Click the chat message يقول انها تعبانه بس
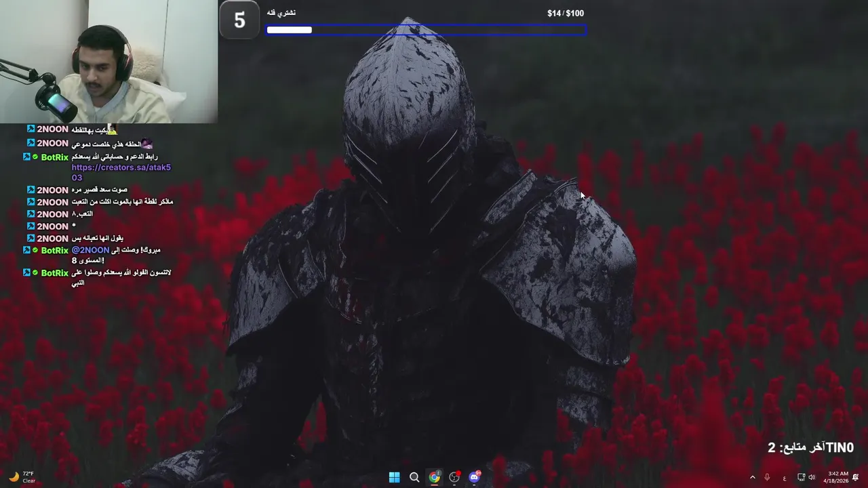This screenshot has width=868, height=488. tap(97, 239)
